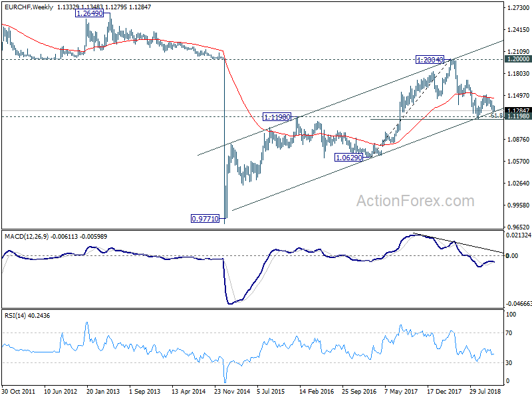
Task: Click the RSI 70 level axis label
Action: click(509, 333)
